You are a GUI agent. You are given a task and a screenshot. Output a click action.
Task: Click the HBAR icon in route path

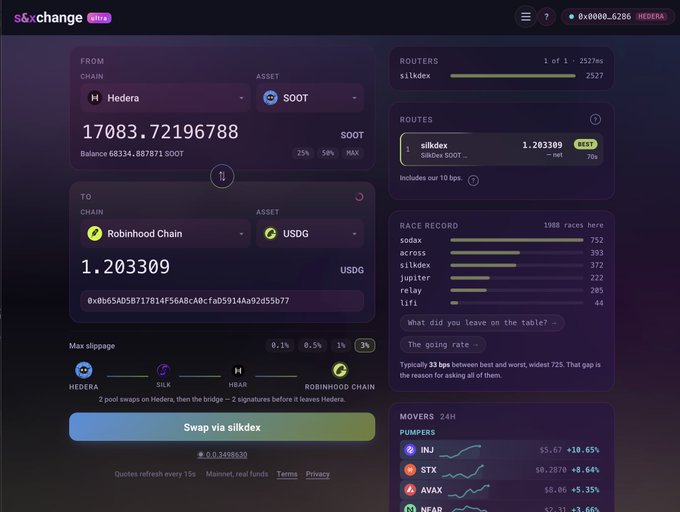tap(238, 371)
